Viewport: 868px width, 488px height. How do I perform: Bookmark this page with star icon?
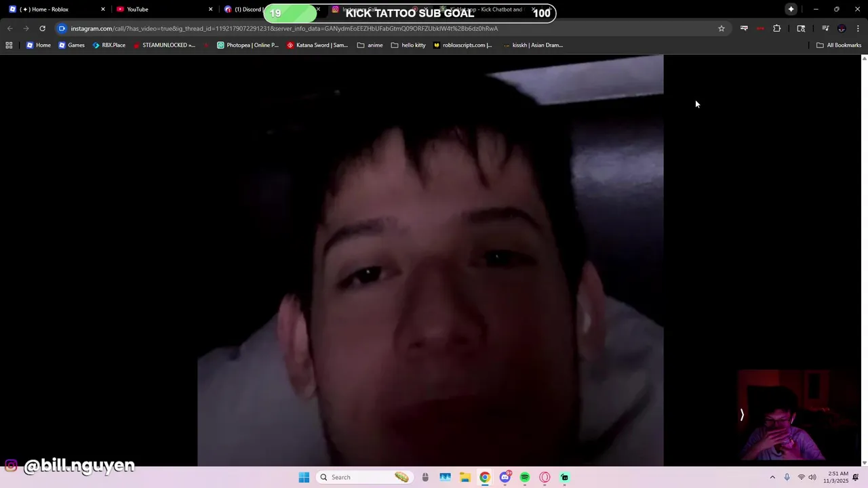pos(721,28)
